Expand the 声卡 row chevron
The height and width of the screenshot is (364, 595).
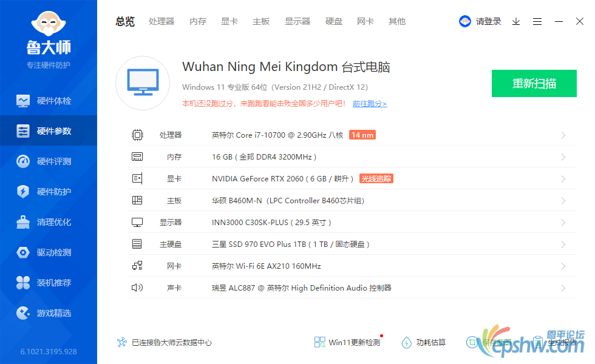click(563, 288)
